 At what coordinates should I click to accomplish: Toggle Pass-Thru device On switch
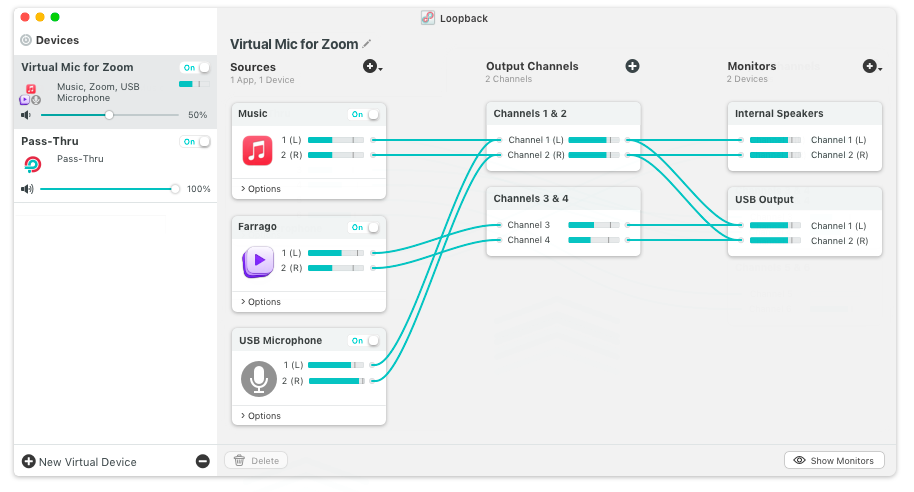[195, 142]
